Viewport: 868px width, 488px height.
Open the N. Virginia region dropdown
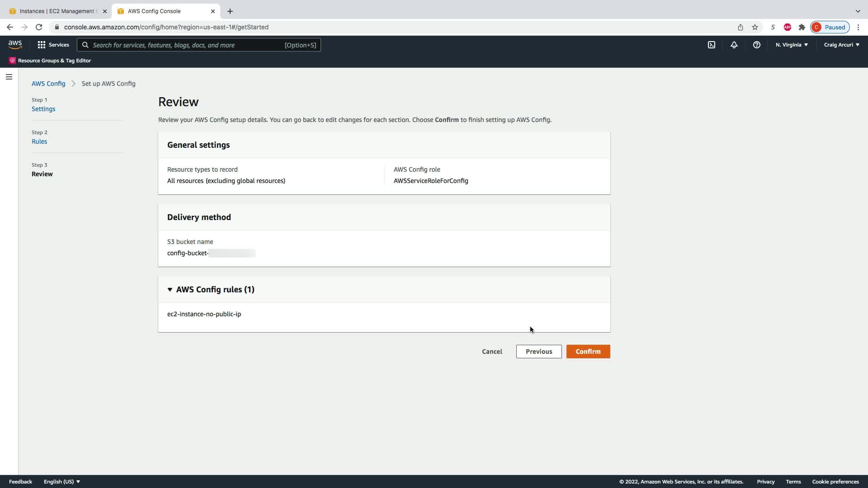tap(792, 45)
